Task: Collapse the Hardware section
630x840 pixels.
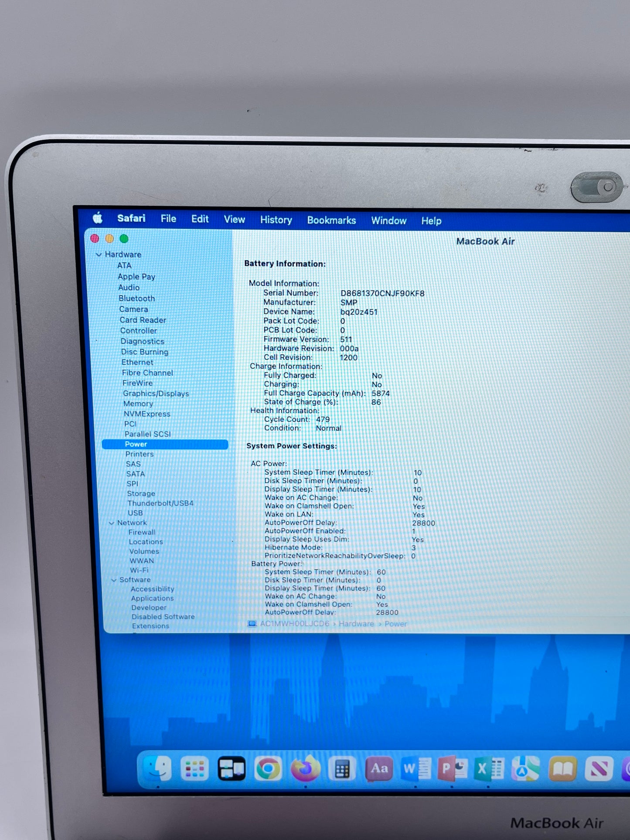Action: coord(99,255)
